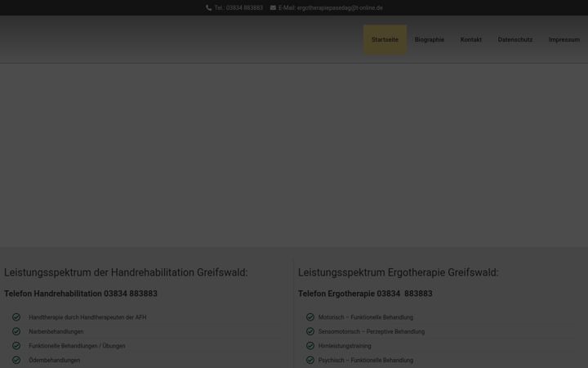Screen dimensions: 588x368
Task: Open the Startseite menu item
Action: coord(385,40)
